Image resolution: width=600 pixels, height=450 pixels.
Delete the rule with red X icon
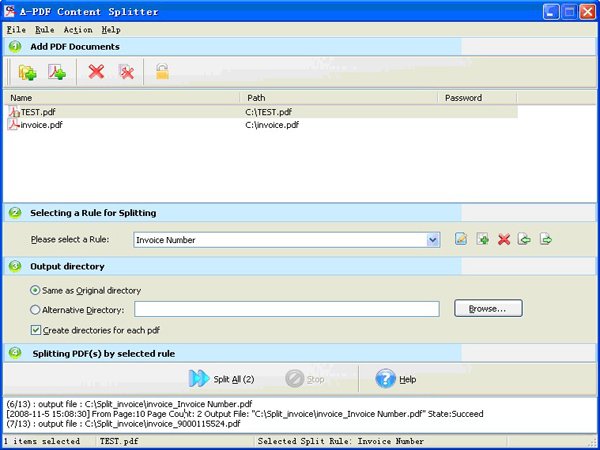[x=504, y=240]
